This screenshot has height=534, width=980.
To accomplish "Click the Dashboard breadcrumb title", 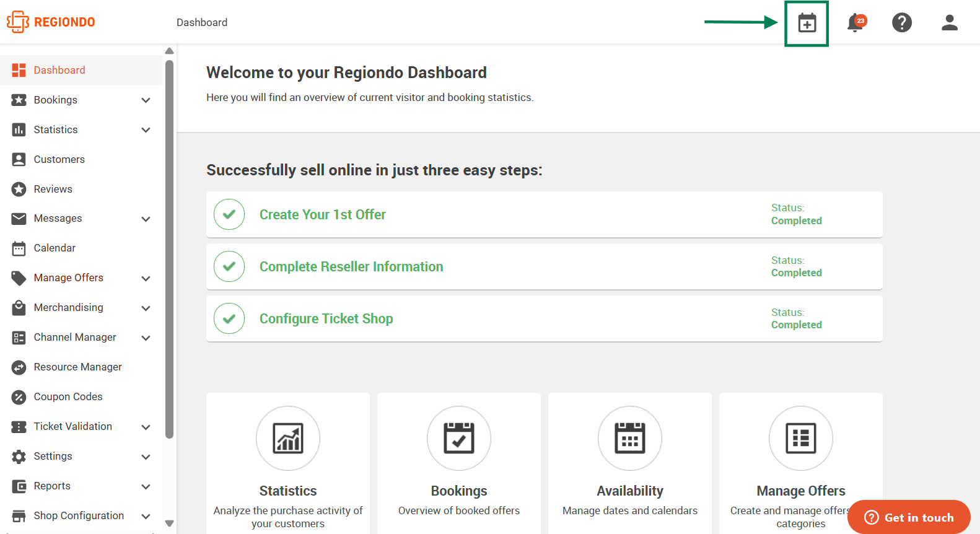I will [x=202, y=22].
